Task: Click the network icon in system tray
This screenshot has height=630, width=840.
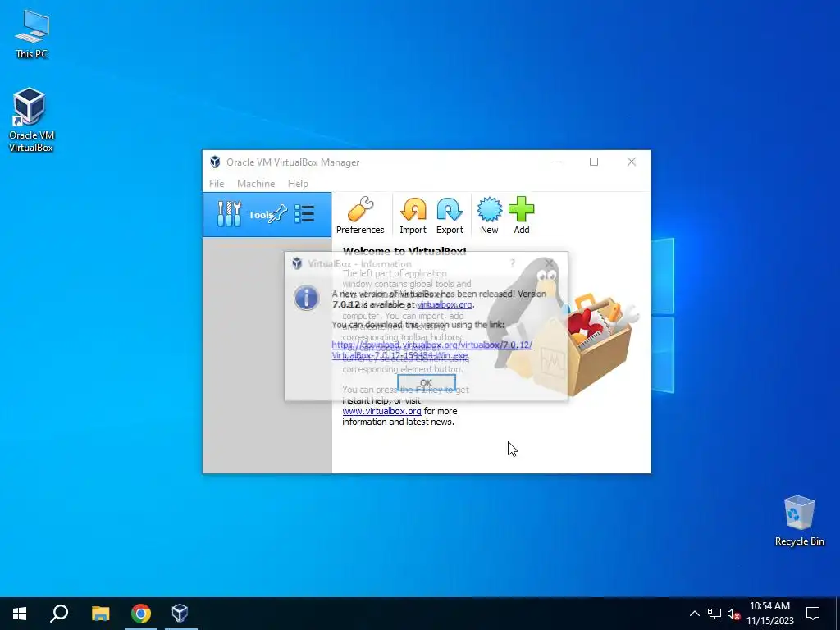Action: click(714, 614)
